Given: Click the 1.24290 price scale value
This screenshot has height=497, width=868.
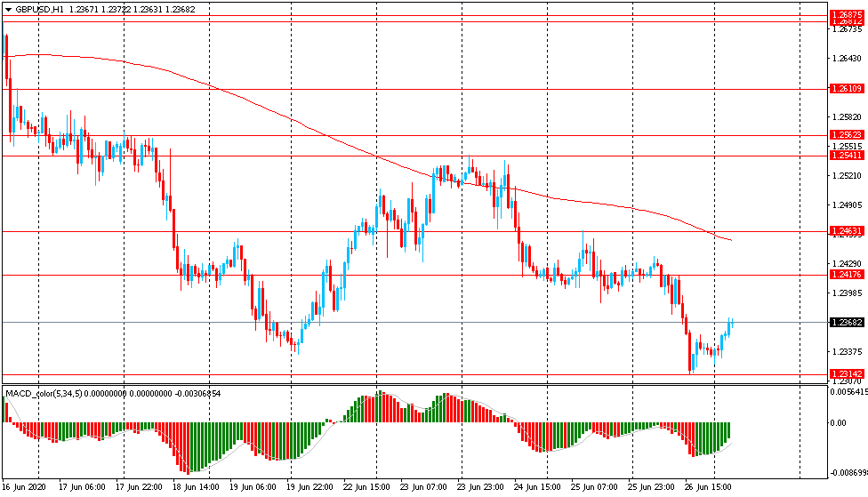Looking at the screenshot, I should (x=847, y=263).
